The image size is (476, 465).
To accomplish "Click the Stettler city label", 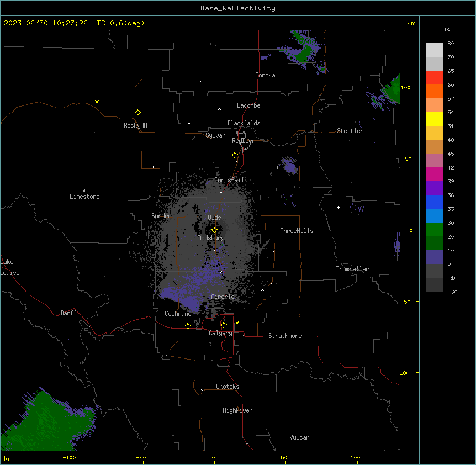I will click(x=350, y=131).
